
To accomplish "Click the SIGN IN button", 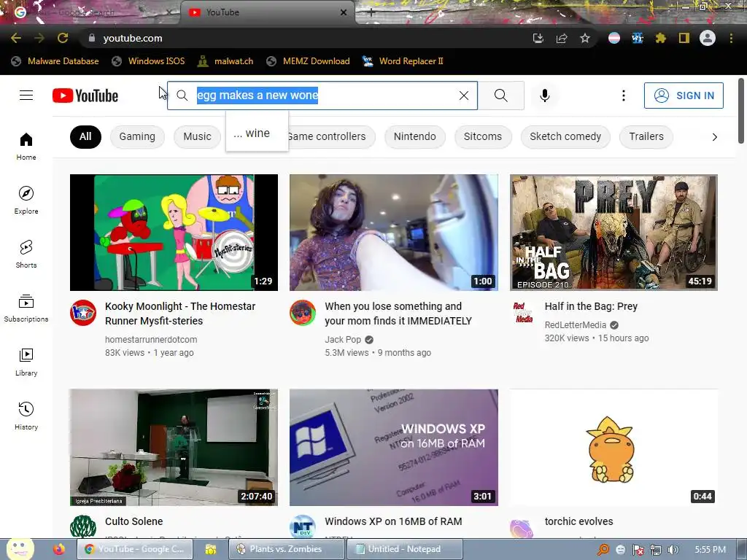I will 684,96.
